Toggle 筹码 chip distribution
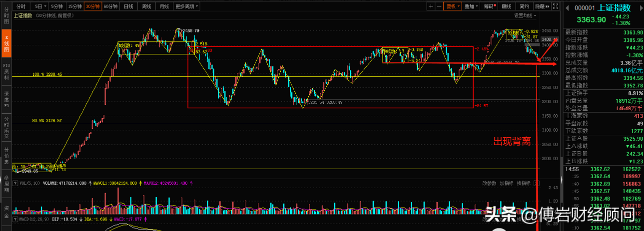Image resolution: width=644 pixels, height=231 pixels. click(489, 6)
